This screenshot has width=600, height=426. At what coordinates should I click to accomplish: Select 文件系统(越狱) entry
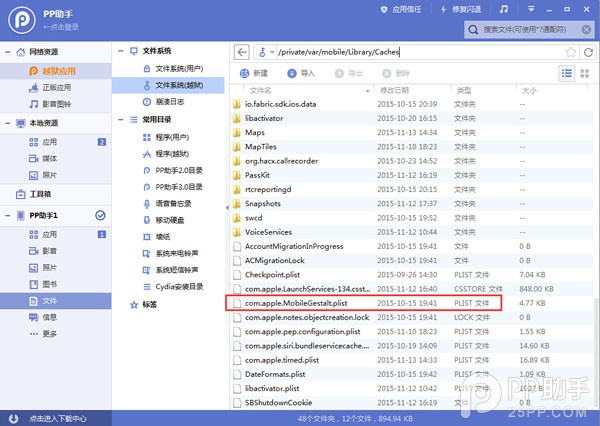pos(168,85)
